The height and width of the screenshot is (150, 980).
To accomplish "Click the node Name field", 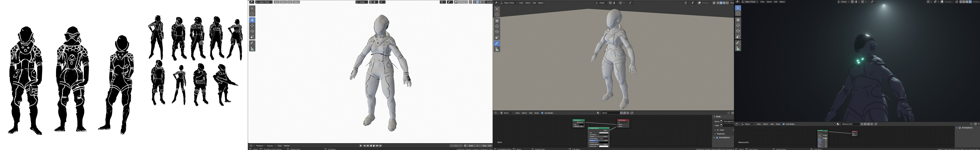I will [727, 121].
